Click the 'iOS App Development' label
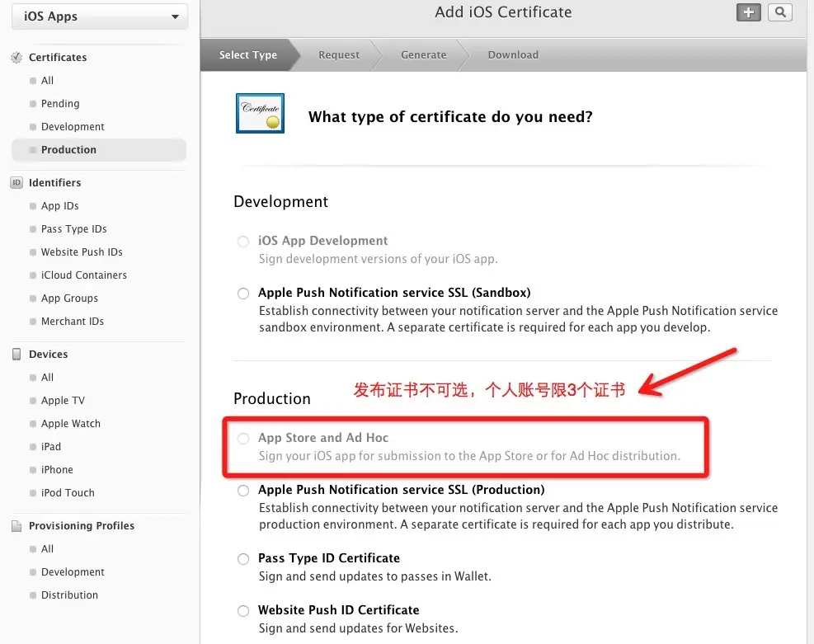The width and height of the screenshot is (814, 644). coord(323,241)
